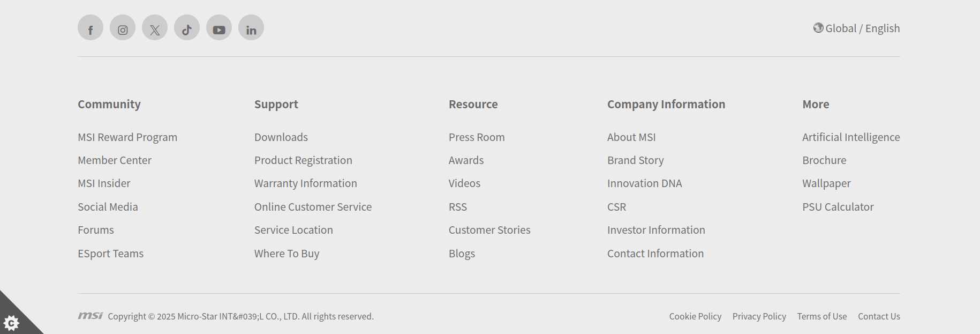Open Warranty Information link
Image resolution: width=980 pixels, height=334 pixels.
click(x=305, y=183)
